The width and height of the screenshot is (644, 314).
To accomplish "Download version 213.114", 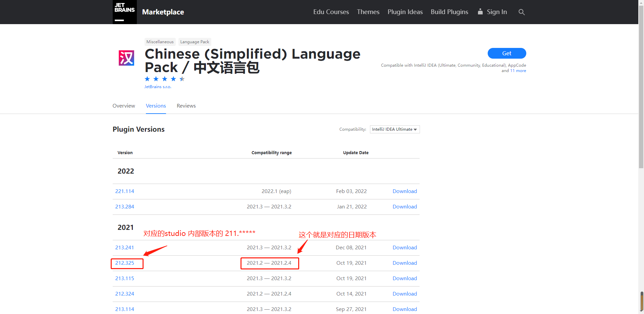I will tap(405, 309).
